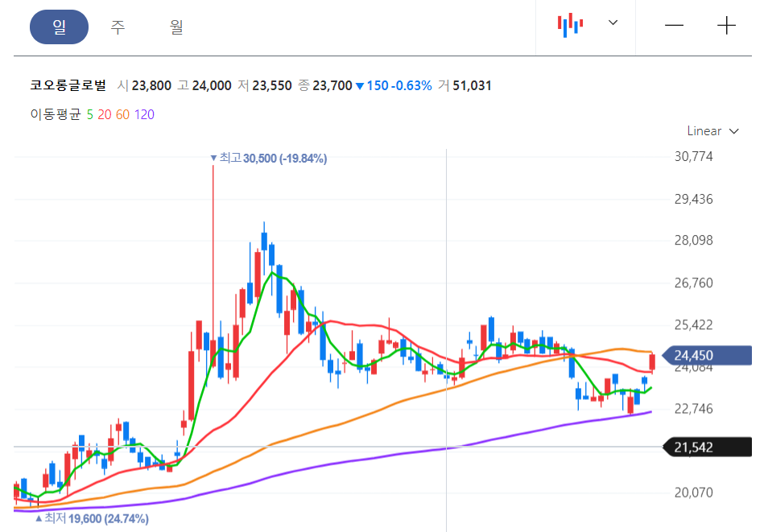Click the high price 24,000
The width and height of the screenshot is (768, 532).
[212, 86]
